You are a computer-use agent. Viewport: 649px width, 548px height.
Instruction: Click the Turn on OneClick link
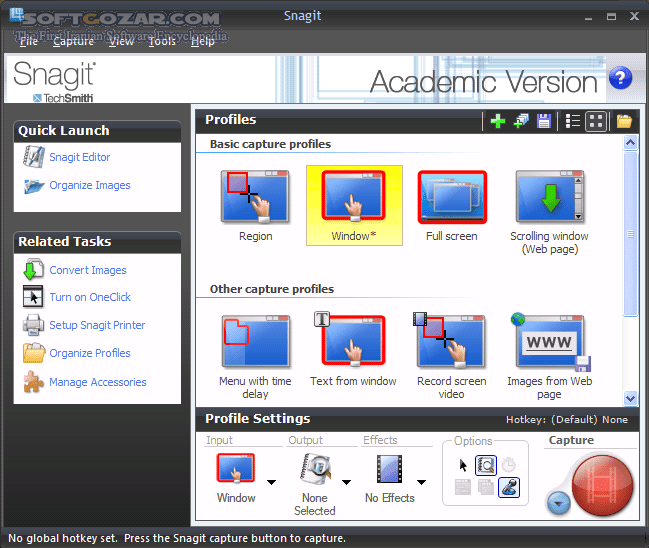[x=90, y=297]
